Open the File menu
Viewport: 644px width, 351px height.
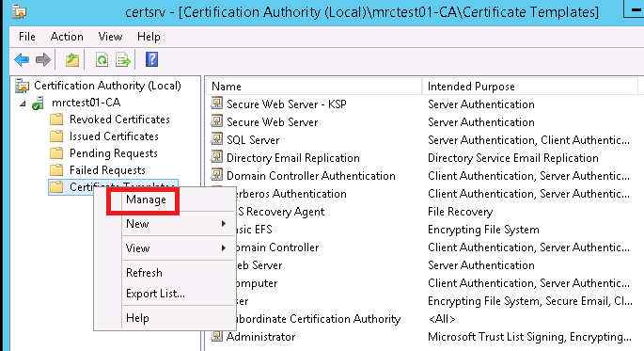click(27, 37)
